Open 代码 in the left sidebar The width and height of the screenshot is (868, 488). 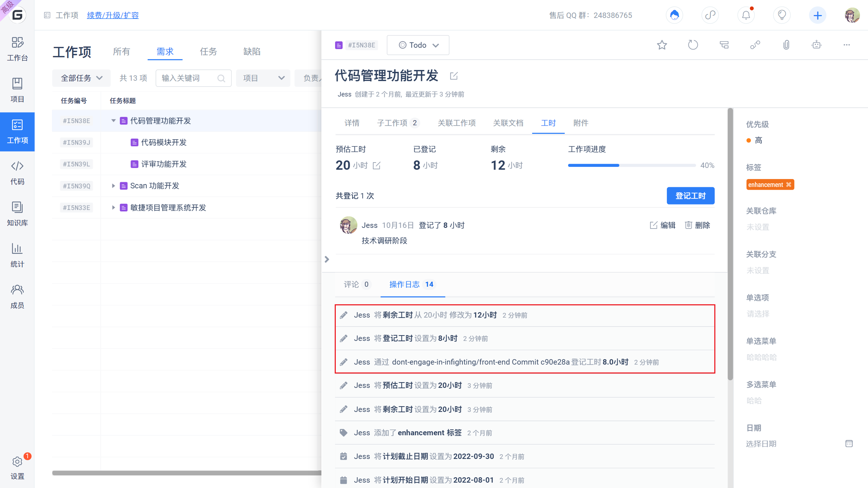[17, 173]
